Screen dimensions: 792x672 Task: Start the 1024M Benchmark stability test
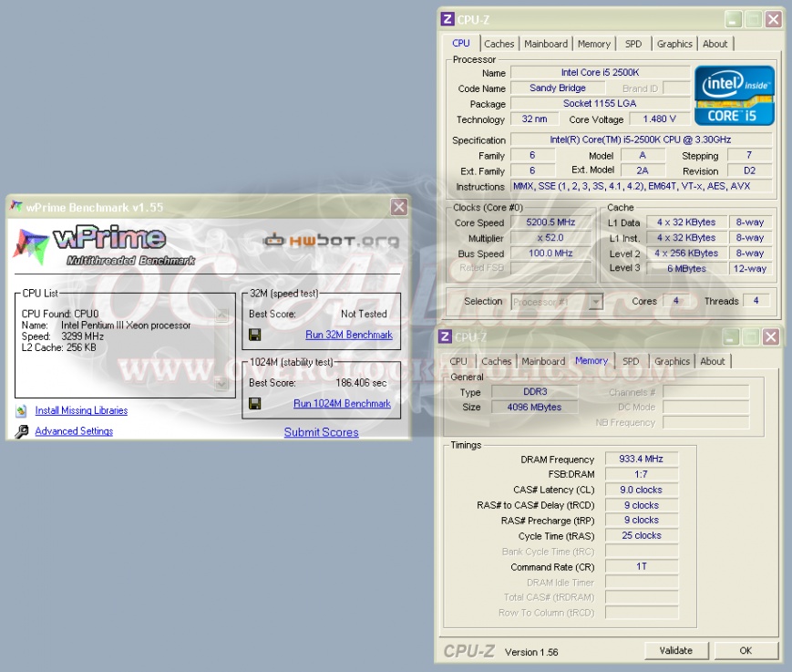pos(342,403)
